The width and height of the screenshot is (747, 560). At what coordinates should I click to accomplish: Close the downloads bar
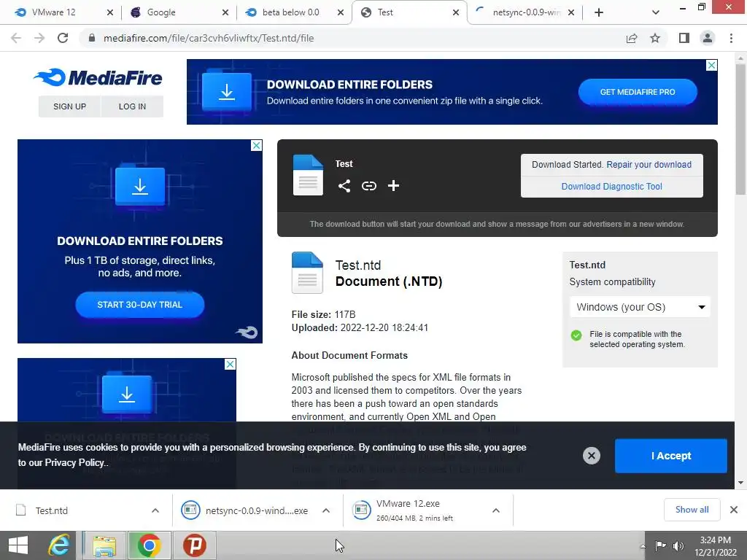click(x=734, y=510)
